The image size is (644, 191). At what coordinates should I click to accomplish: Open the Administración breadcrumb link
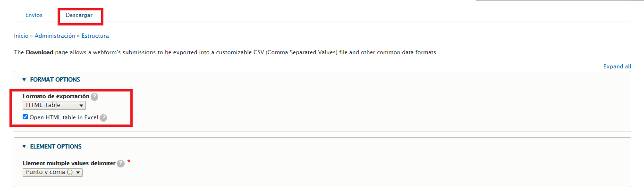pyautogui.click(x=55, y=36)
